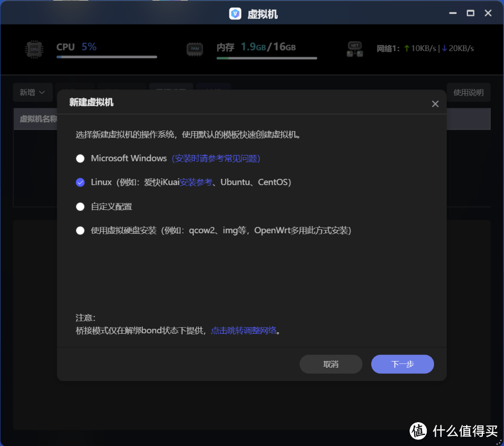Screen dimensions: 504x446
Task: Click the 使用说明 button
Action: pos(468,93)
